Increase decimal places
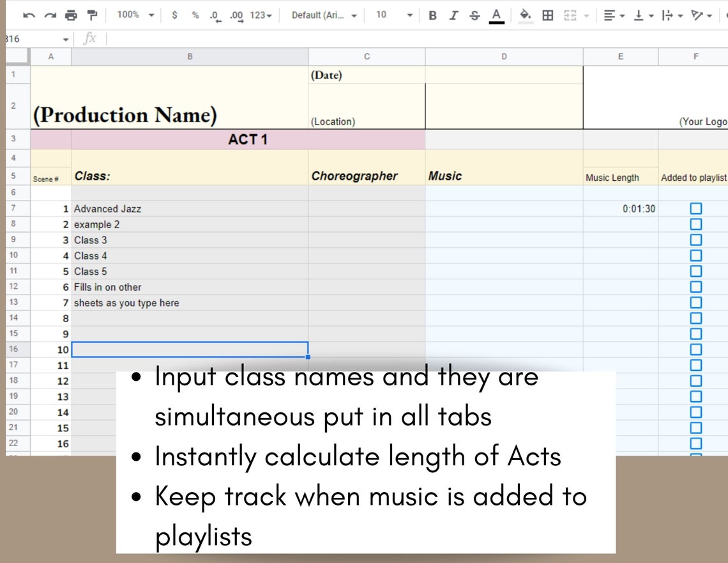Image resolution: width=728 pixels, height=563 pixels. 234,15
